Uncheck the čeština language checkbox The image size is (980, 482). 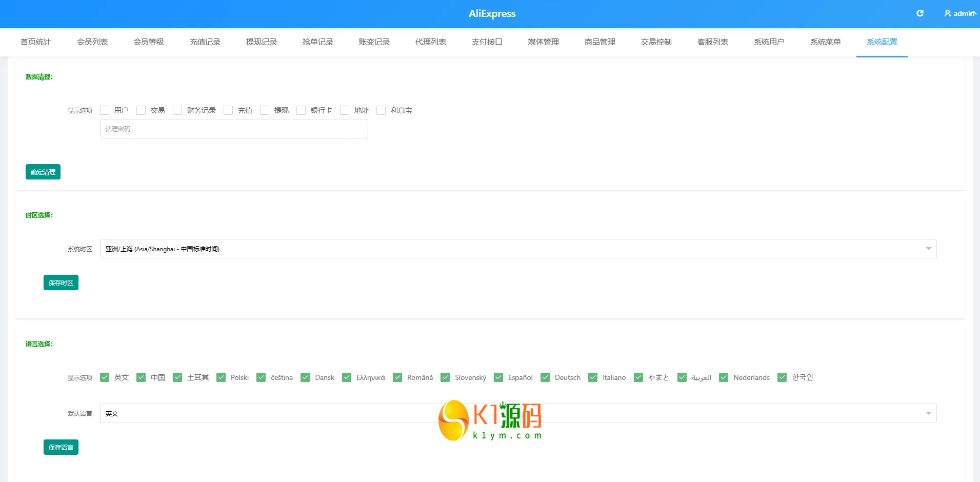point(261,377)
